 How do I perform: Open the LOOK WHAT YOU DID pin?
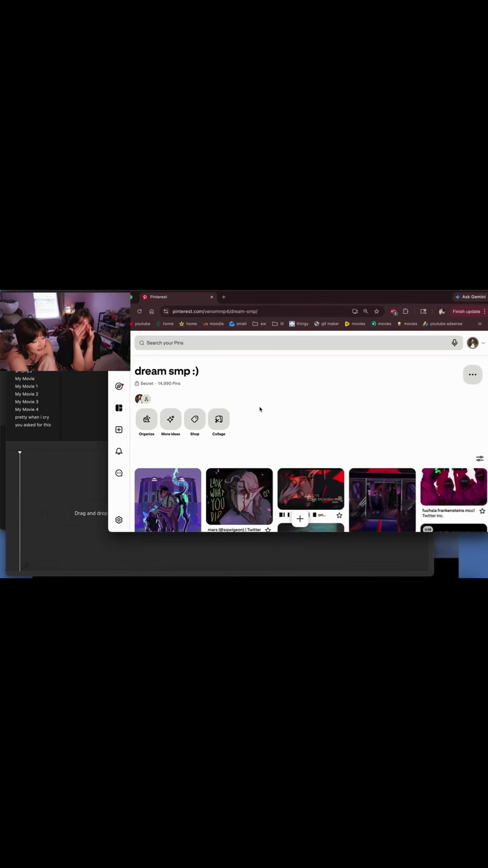pyautogui.click(x=239, y=496)
